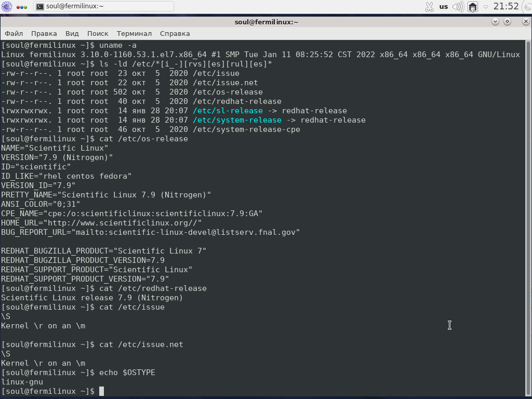Open the Терминал menu

[134, 34]
